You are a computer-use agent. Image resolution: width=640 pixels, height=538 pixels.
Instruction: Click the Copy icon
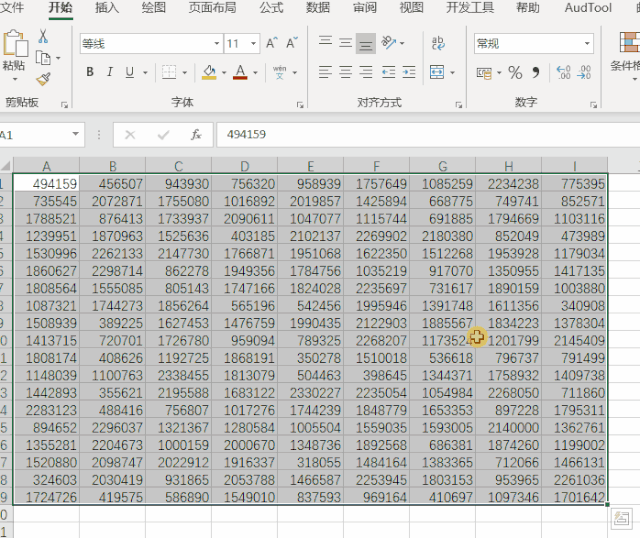pyautogui.click(x=43, y=58)
